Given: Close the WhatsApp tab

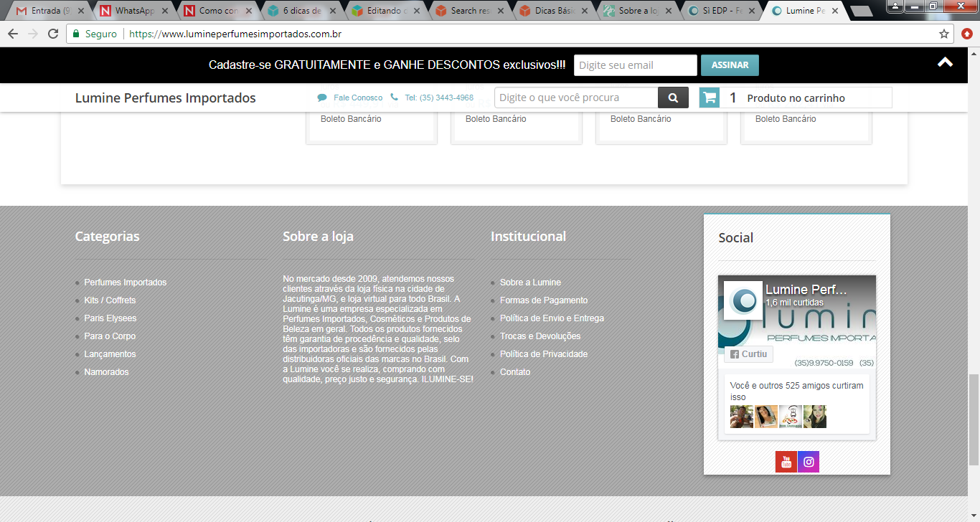Looking at the screenshot, I should click(x=164, y=11).
